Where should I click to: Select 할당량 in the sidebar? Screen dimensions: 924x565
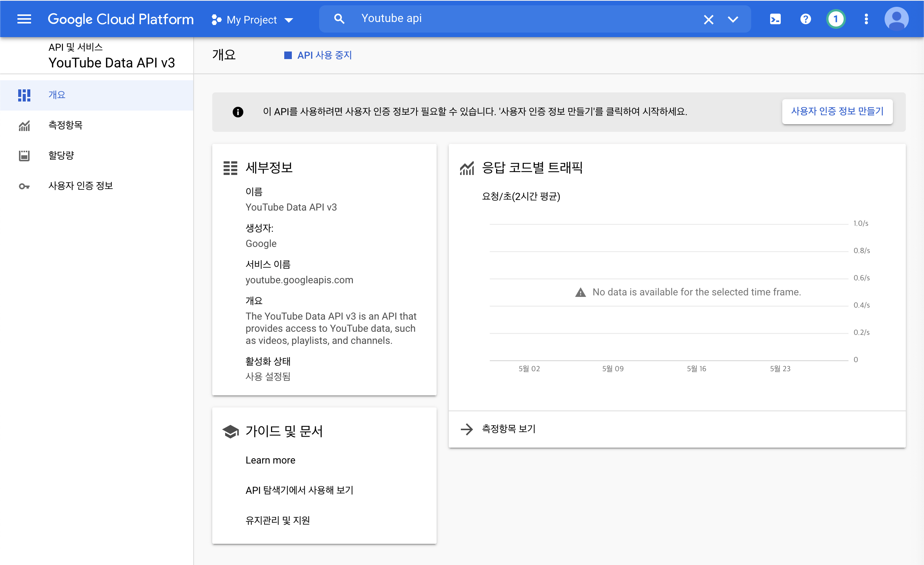point(97,156)
